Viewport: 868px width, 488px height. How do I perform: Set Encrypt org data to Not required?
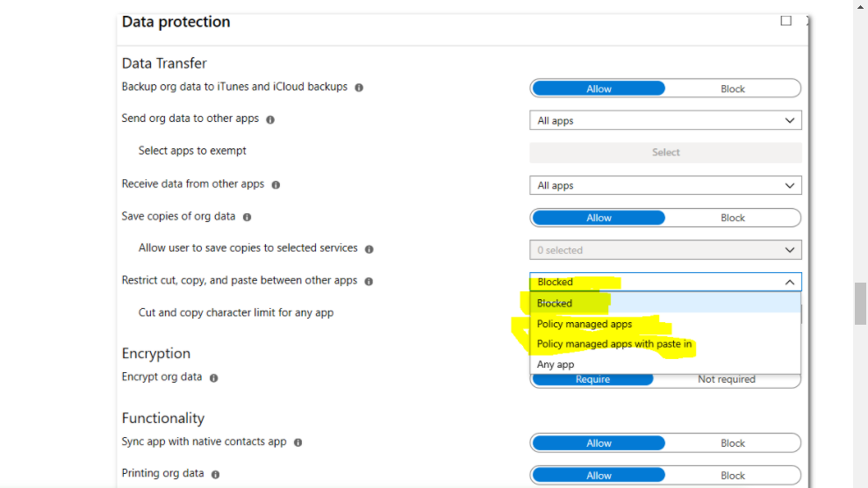pyautogui.click(x=727, y=379)
